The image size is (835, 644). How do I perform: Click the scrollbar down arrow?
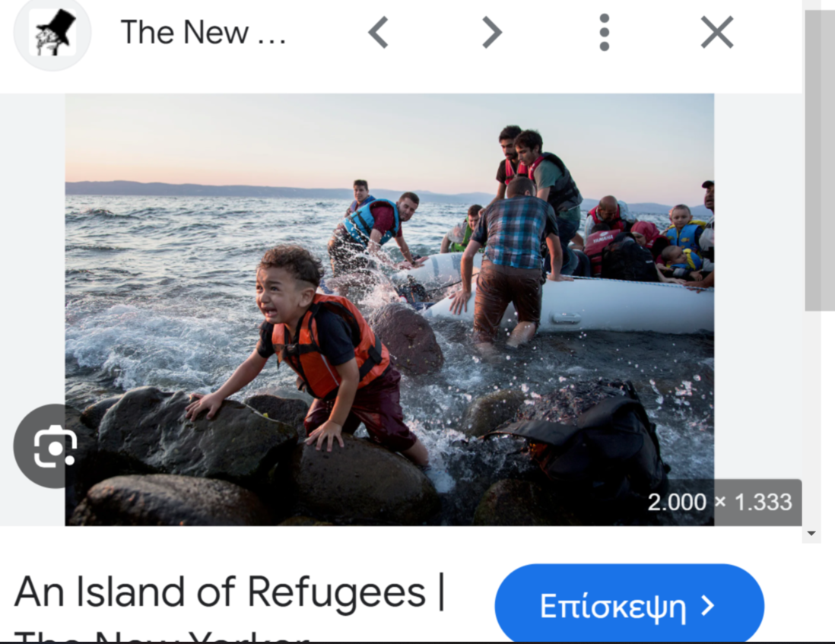[x=811, y=533]
